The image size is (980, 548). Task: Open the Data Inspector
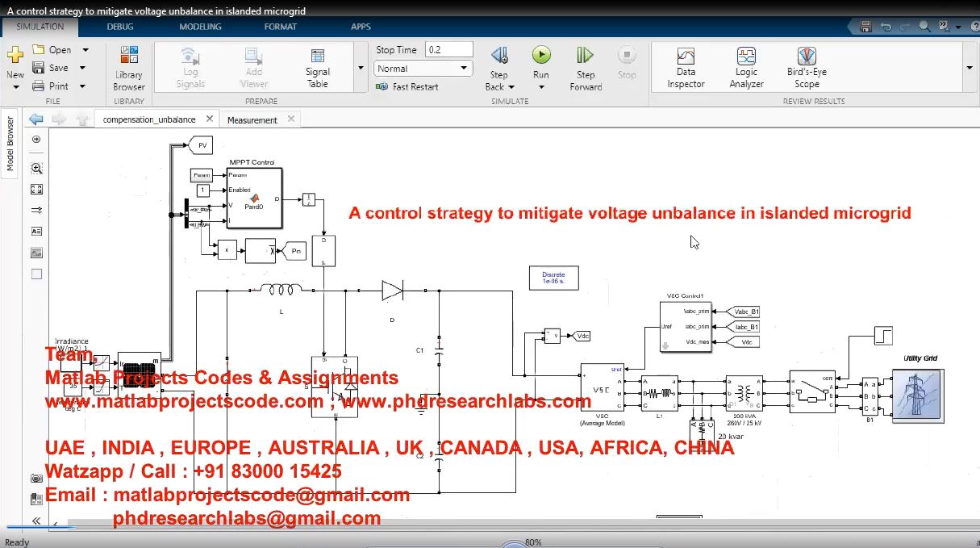686,68
